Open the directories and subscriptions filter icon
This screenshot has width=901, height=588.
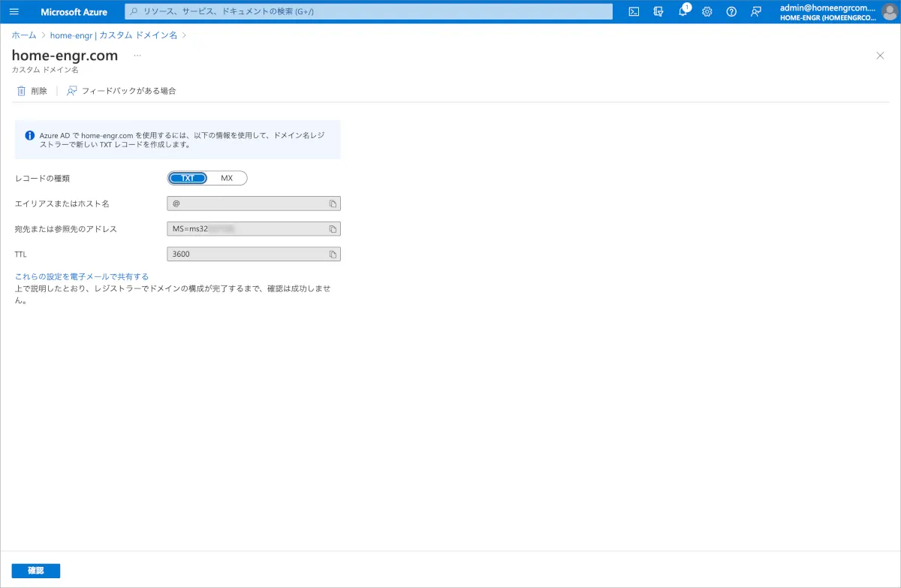[x=658, y=12]
